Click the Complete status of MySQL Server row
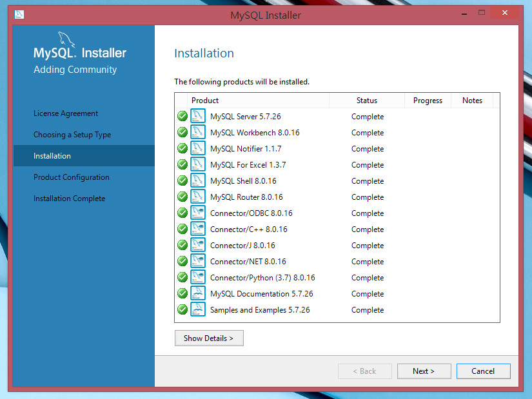 tap(368, 117)
